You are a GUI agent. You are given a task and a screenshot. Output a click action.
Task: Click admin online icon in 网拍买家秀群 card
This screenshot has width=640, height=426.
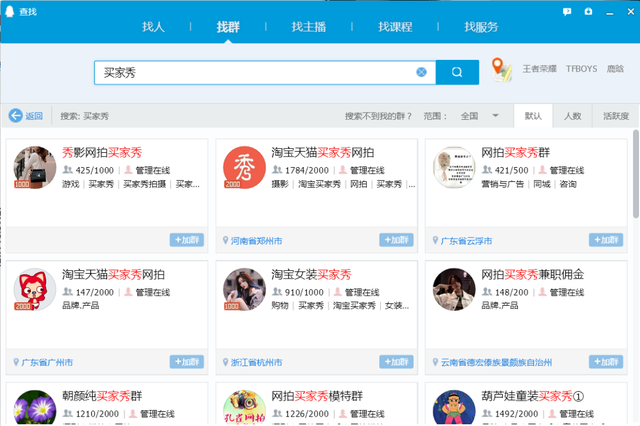tap(542, 169)
